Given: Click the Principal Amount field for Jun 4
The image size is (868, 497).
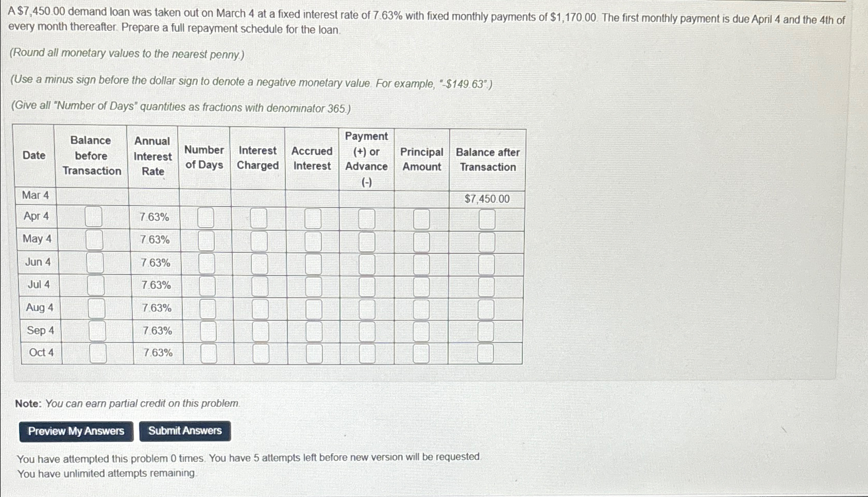Looking at the screenshot, I should [421, 263].
